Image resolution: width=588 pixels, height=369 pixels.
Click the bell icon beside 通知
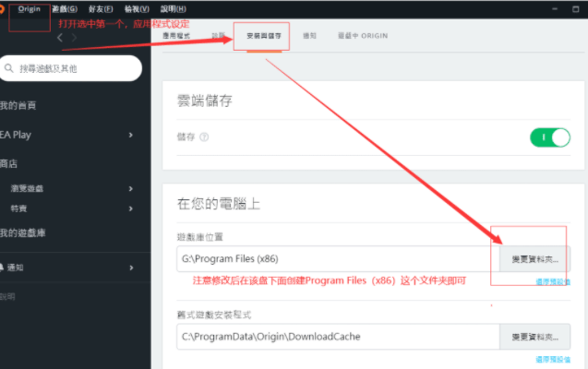click(3, 268)
